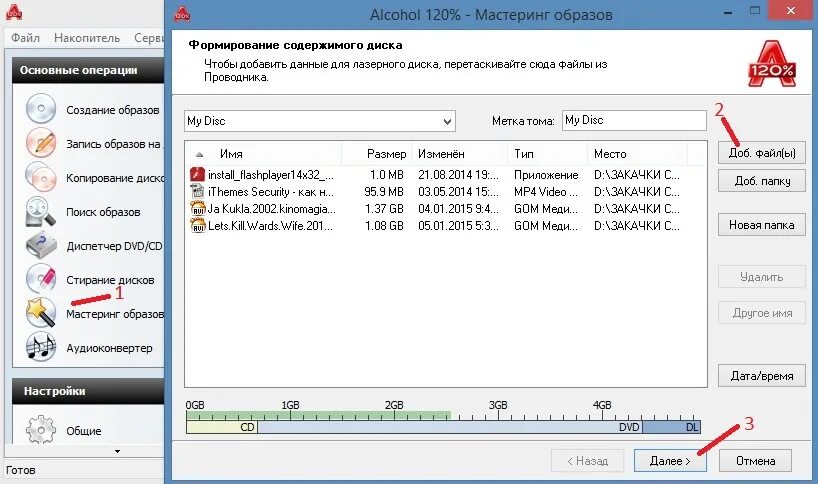Select the Создание образов sidebar entry
The width and height of the screenshot is (818, 484).
point(112,110)
